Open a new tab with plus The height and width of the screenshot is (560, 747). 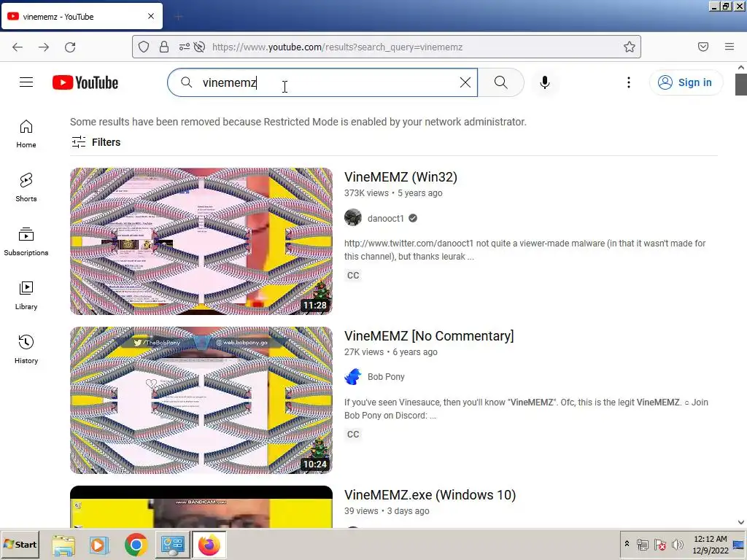[179, 17]
